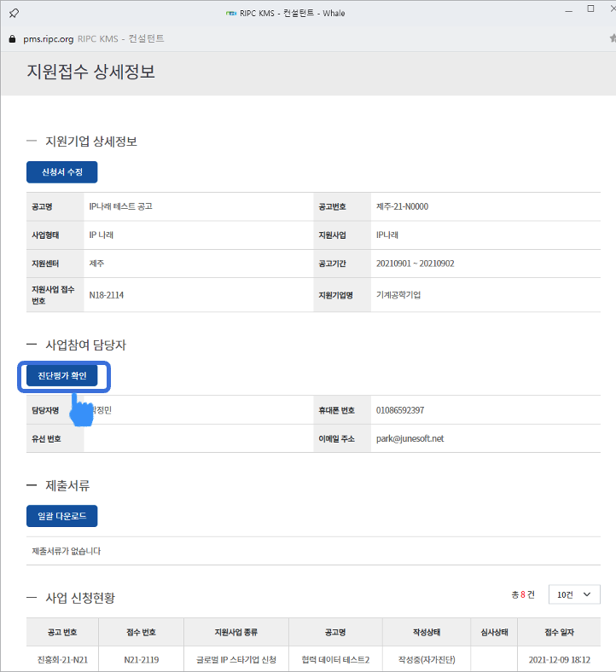The width and height of the screenshot is (616, 672).
Task: Open the 10건 page size dropdown
Action: coord(573,594)
